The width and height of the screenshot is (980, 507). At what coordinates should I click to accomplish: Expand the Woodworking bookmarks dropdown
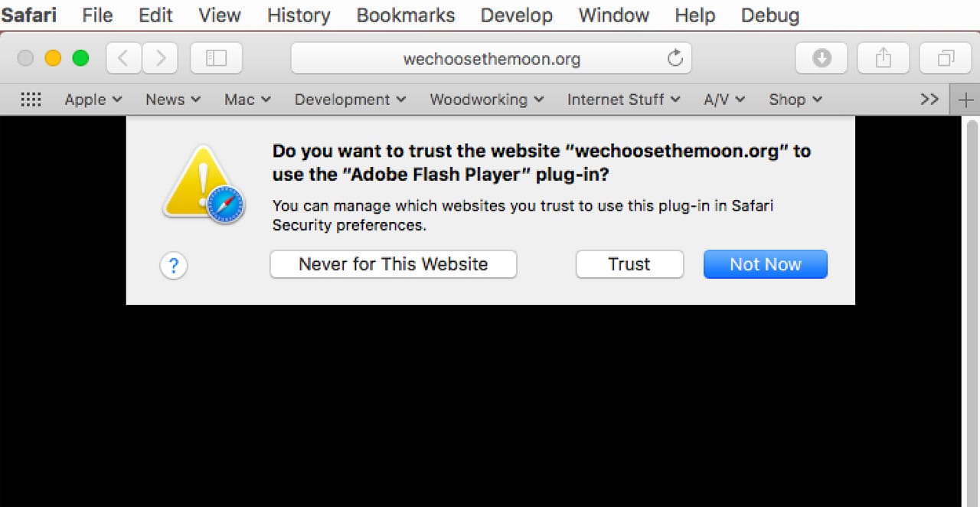point(486,100)
